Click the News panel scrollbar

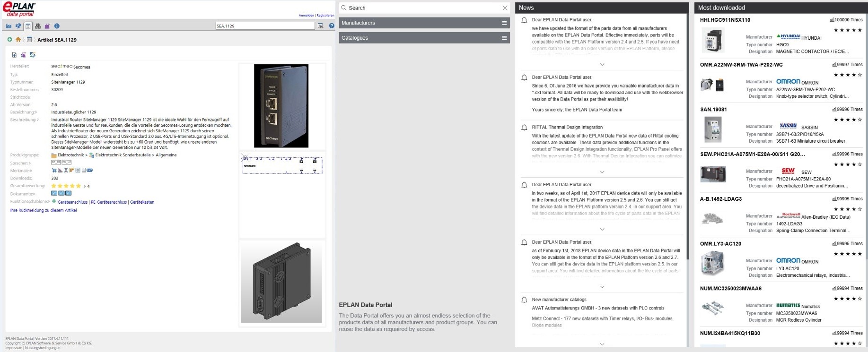pyautogui.click(x=687, y=137)
